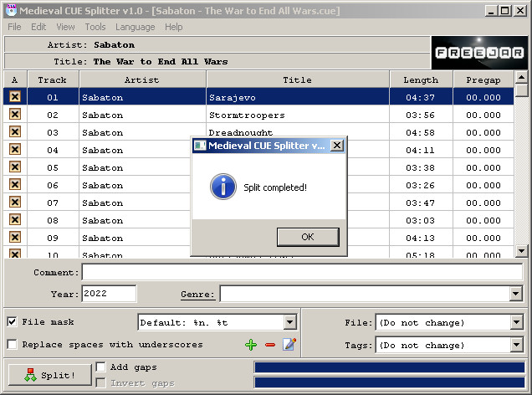This screenshot has width=532, height=395.
Task: Click the album Artist Sabaton header field
Action: pyautogui.click(x=217, y=44)
